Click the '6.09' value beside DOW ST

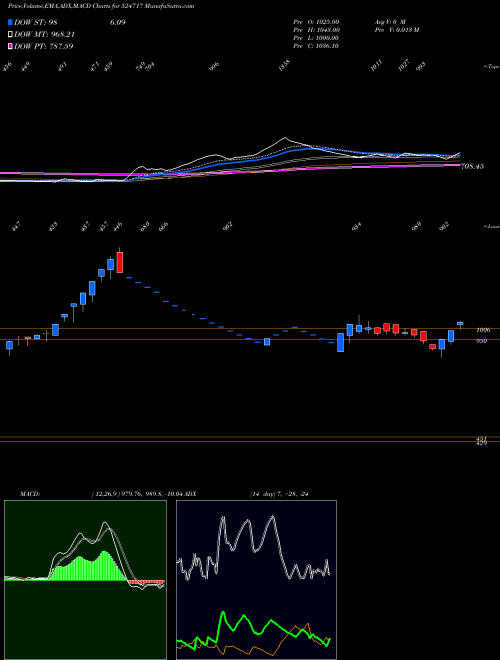click(118, 23)
